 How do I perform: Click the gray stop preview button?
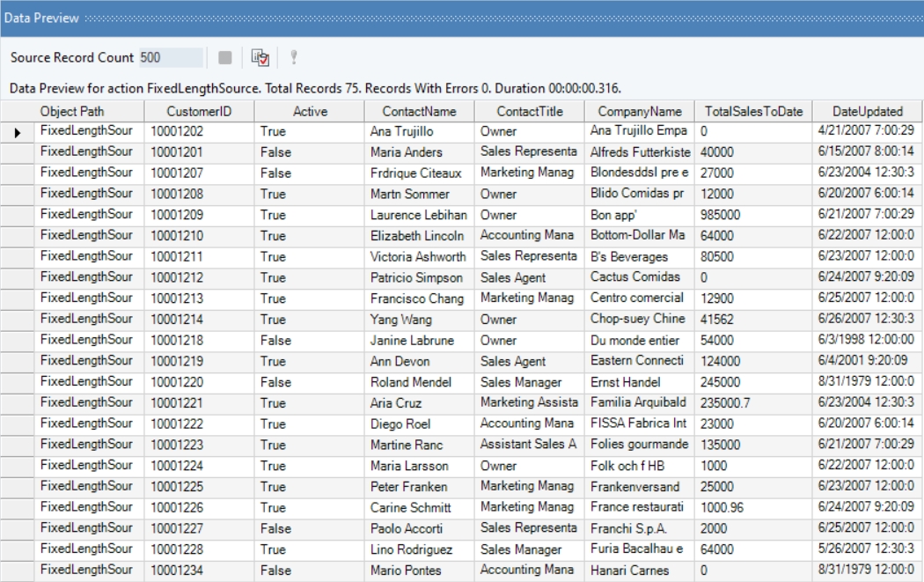pyautogui.click(x=225, y=57)
